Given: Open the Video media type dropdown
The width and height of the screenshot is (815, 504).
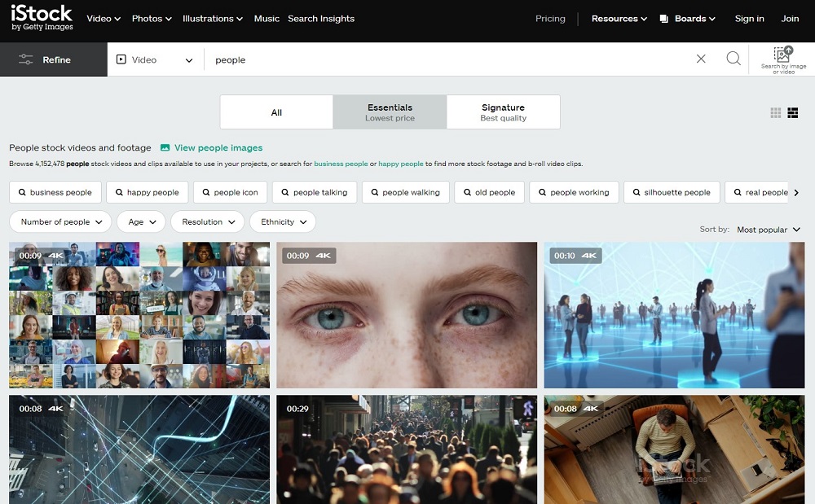Looking at the screenshot, I should (x=154, y=59).
